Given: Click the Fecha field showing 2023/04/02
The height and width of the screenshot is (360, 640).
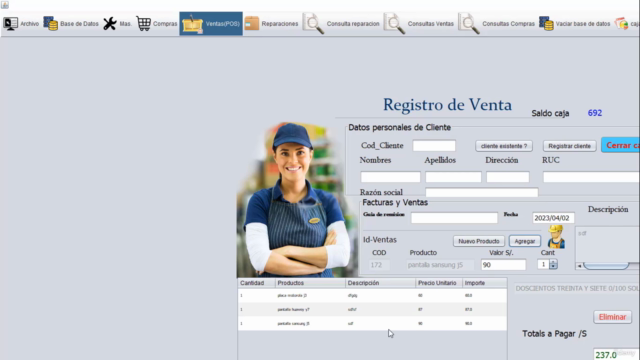Looking at the screenshot, I should point(553,218).
